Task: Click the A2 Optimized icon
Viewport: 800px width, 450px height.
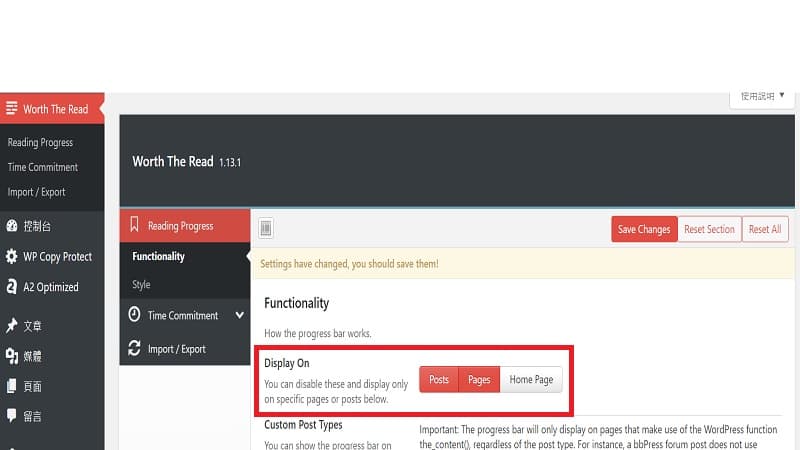Action: (11, 287)
